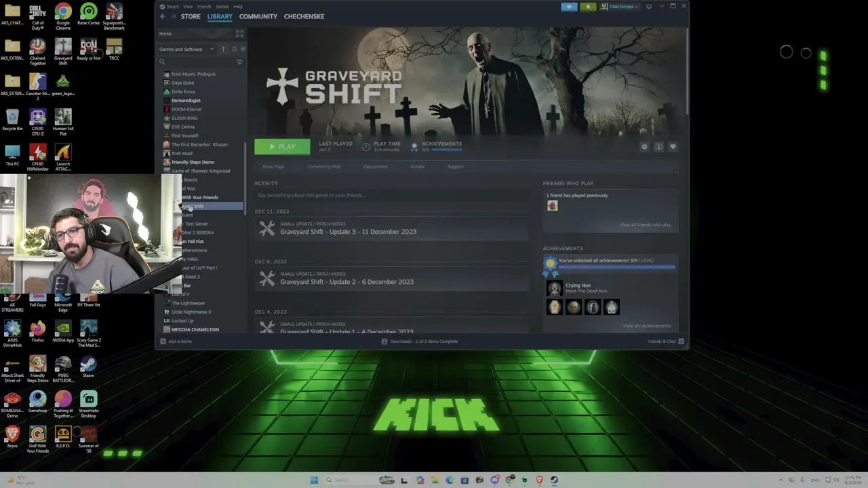Click View all friends who play
Image resolution: width=868 pixels, height=488 pixels.
click(x=645, y=225)
